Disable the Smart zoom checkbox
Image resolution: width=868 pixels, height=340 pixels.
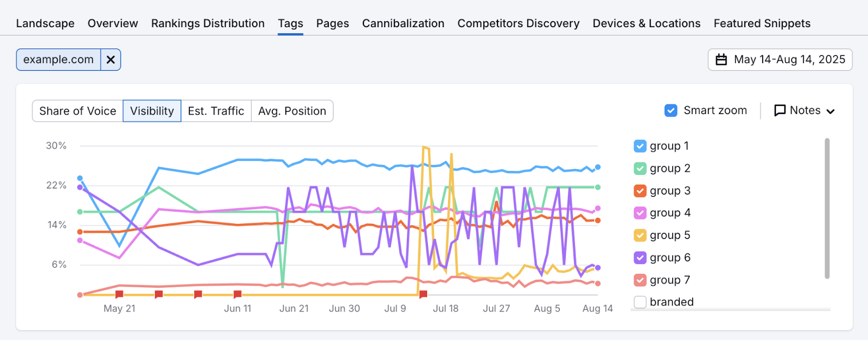(671, 111)
